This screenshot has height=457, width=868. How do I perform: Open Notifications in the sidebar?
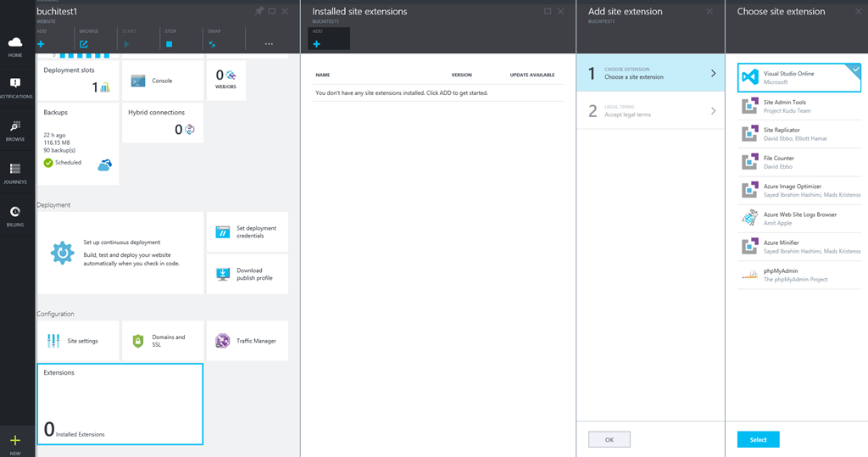click(15, 87)
